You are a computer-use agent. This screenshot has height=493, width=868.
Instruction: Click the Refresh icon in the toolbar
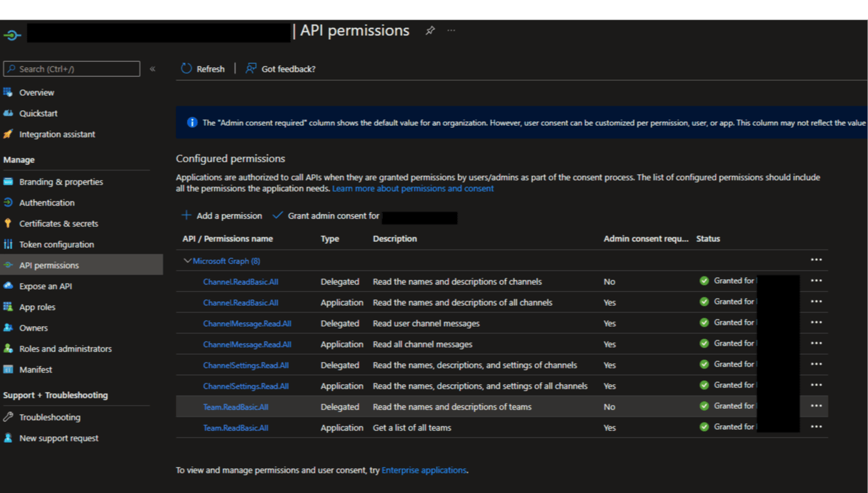tap(187, 68)
